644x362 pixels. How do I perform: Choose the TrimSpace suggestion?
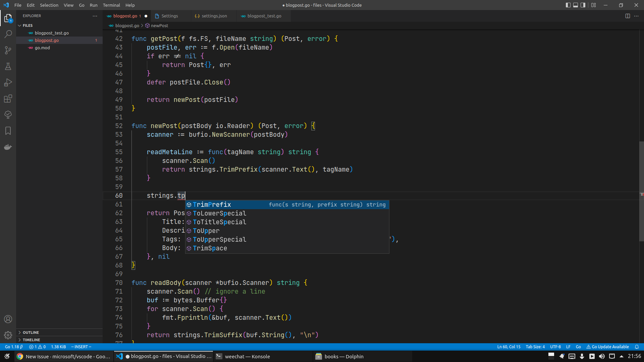point(287,248)
